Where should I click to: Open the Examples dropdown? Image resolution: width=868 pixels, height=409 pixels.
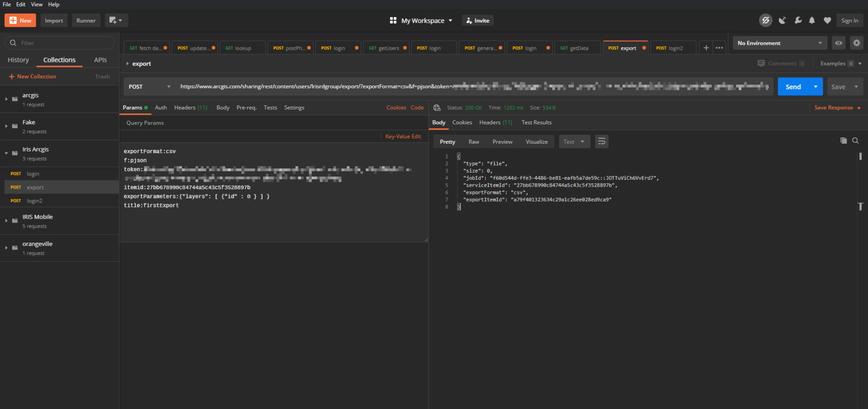841,64
